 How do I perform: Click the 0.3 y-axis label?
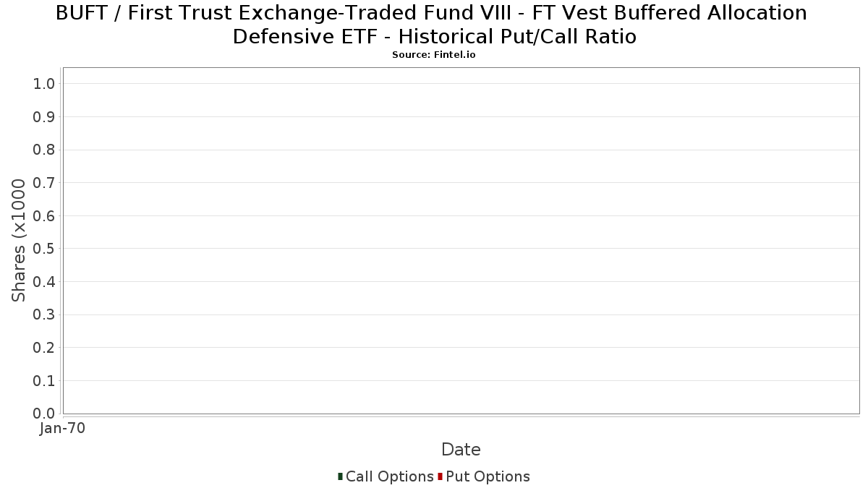[x=44, y=314]
